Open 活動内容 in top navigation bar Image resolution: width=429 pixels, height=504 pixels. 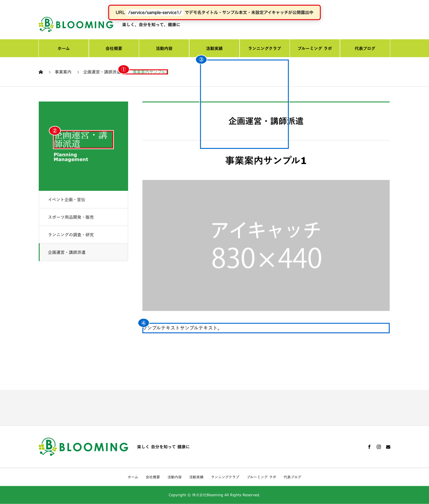tap(164, 48)
